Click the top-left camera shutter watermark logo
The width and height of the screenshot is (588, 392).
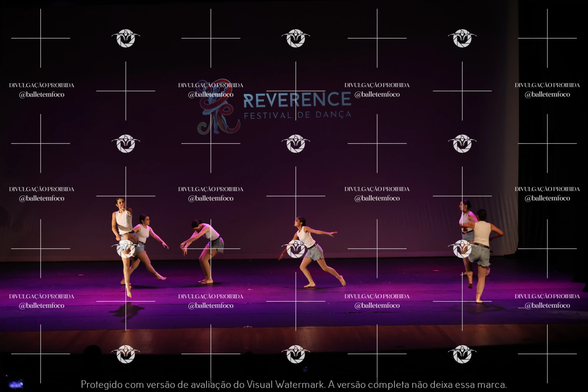point(126,38)
